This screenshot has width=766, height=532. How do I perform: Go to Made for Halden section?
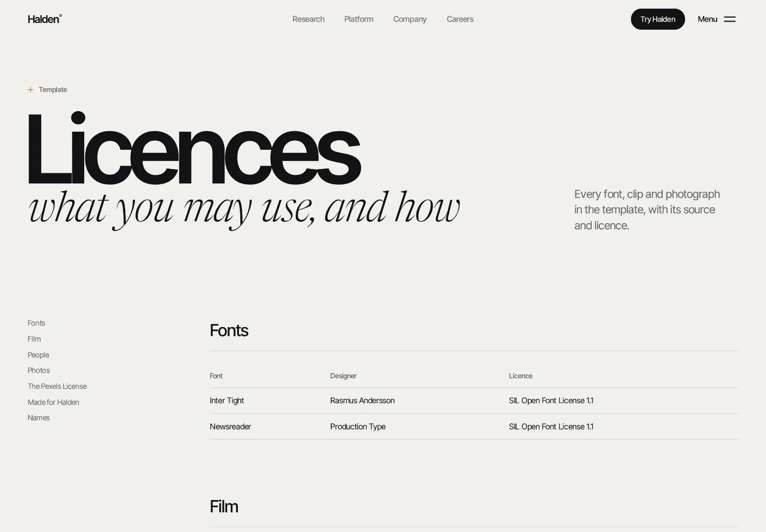[54, 402]
